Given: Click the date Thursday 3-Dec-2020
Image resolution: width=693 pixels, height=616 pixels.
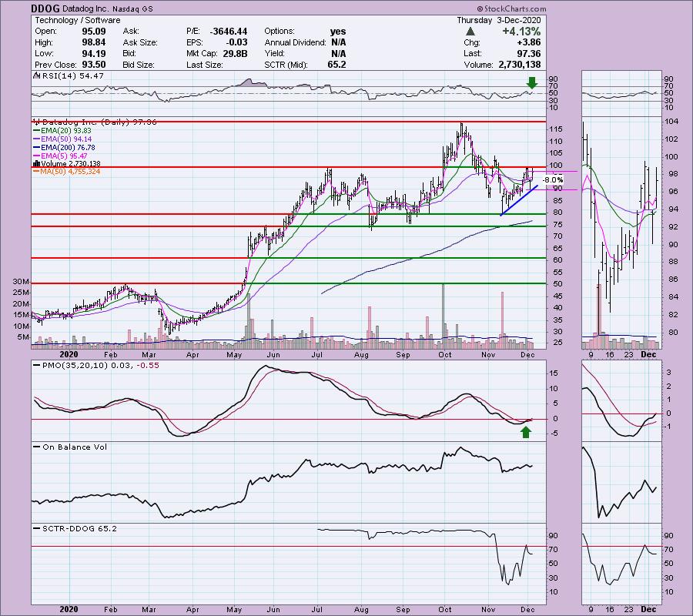Looking at the screenshot, I should coord(498,20).
